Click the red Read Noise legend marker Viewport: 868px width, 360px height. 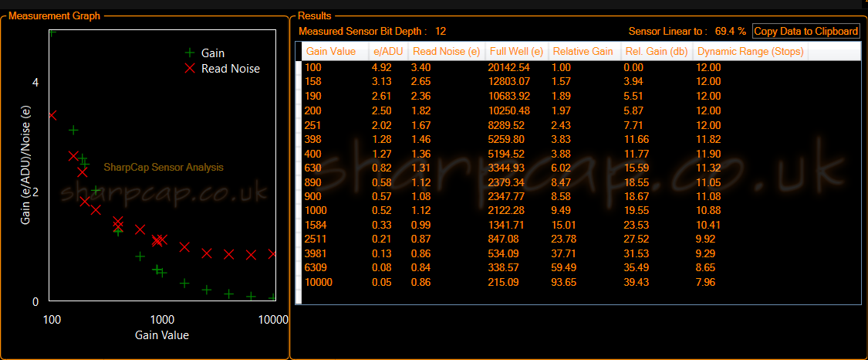click(x=190, y=69)
